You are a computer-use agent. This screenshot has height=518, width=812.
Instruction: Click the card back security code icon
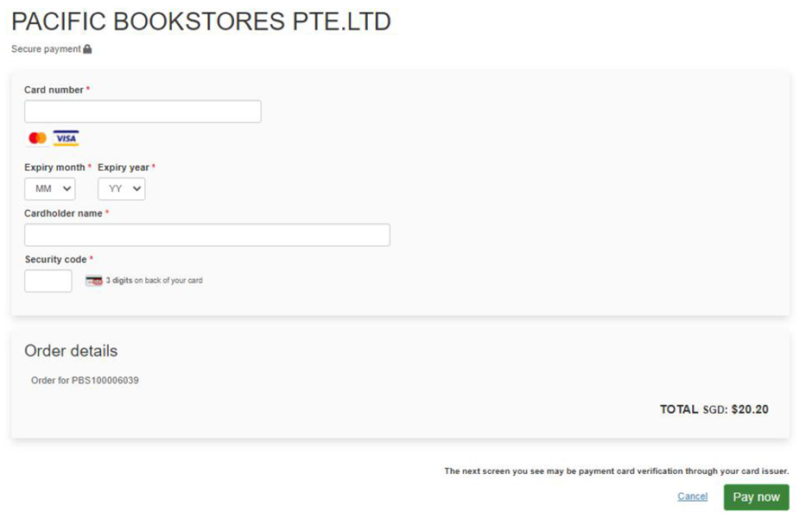[94, 281]
